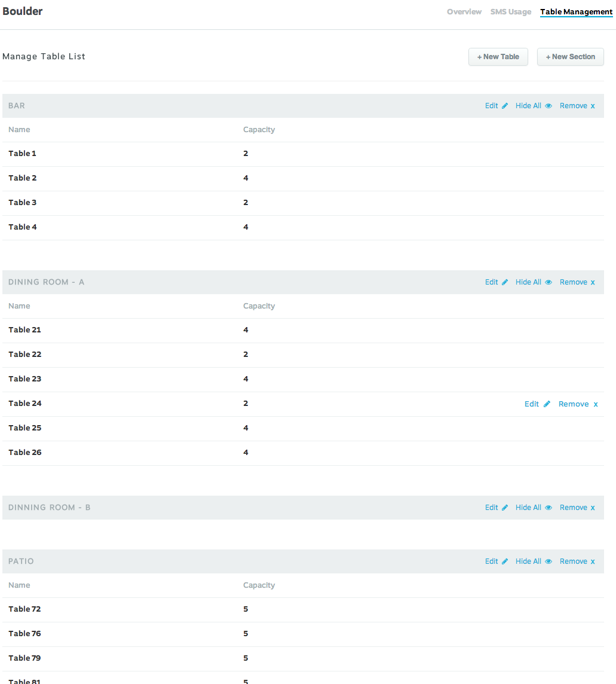Click Hide All for DINNING ROOM - B
This screenshot has height=684, width=616.
coord(528,508)
